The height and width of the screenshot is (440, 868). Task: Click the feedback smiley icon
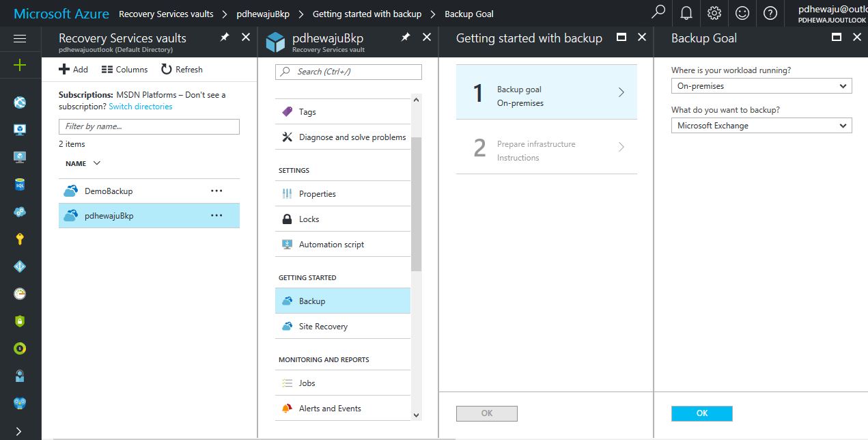click(742, 13)
